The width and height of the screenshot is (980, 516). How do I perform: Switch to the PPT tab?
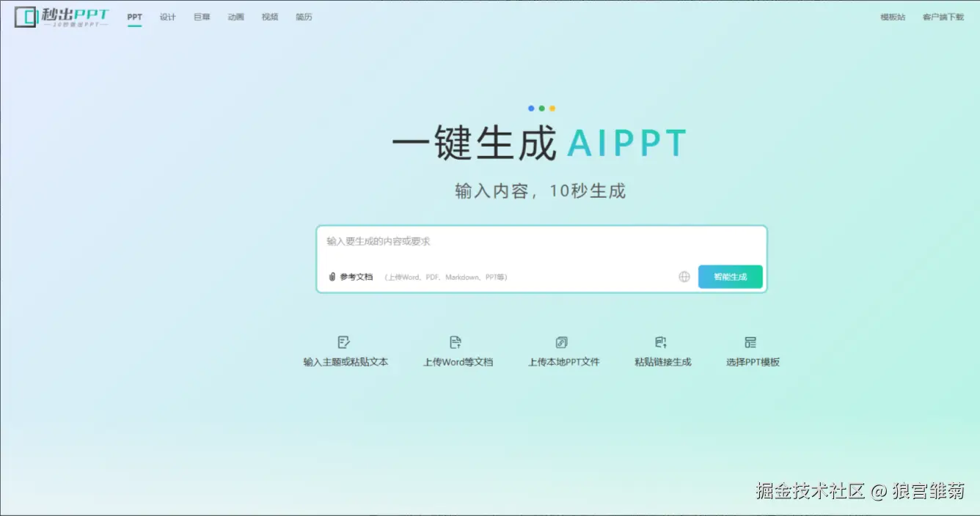coord(134,16)
